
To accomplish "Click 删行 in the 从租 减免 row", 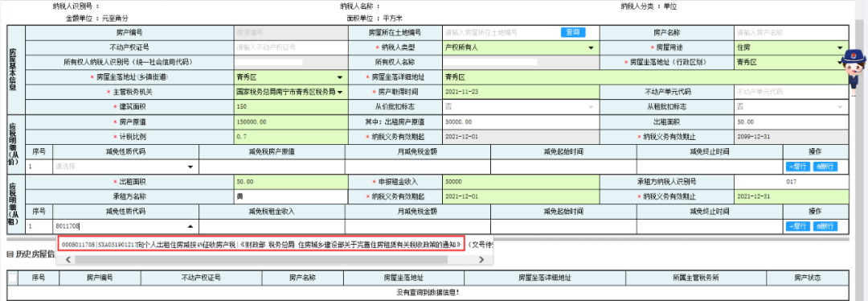I will click(x=825, y=226).
